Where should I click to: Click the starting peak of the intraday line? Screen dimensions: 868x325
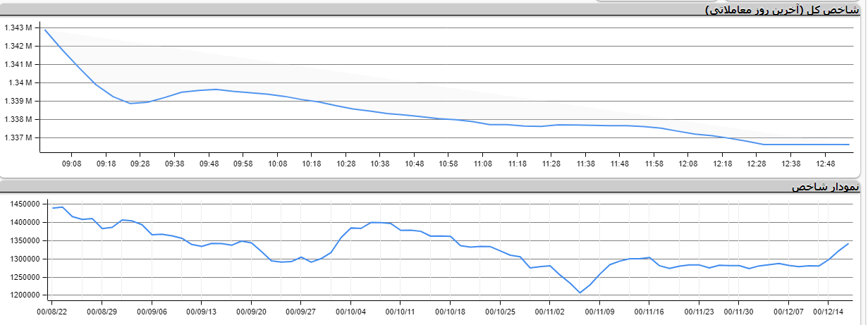click(x=45, y=30)
